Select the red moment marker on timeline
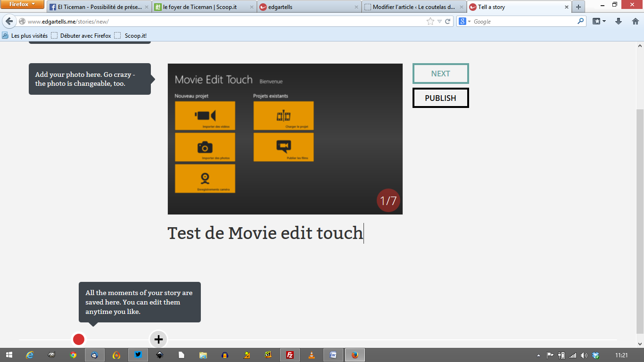644x362 pixels. [x=79, y=339]
